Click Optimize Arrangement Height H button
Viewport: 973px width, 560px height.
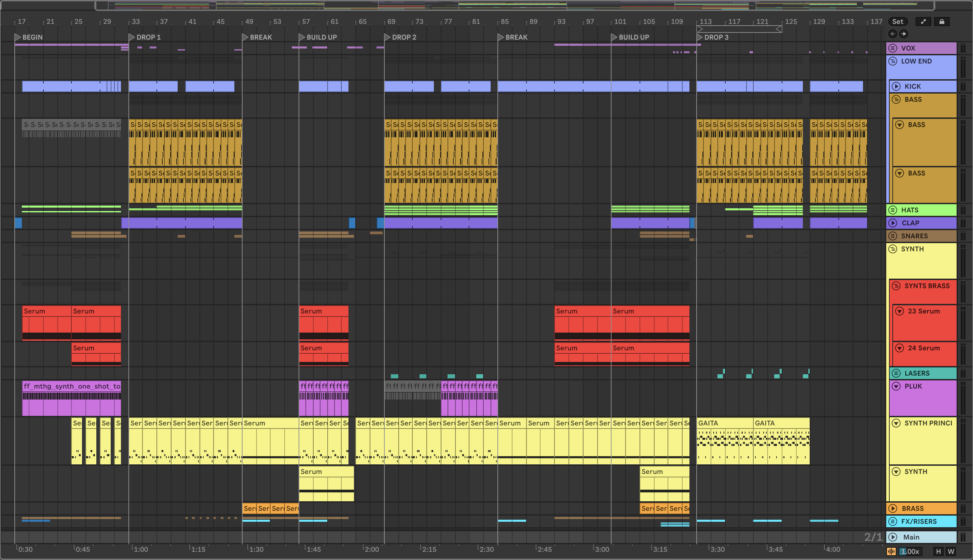(x=938, y=551)
